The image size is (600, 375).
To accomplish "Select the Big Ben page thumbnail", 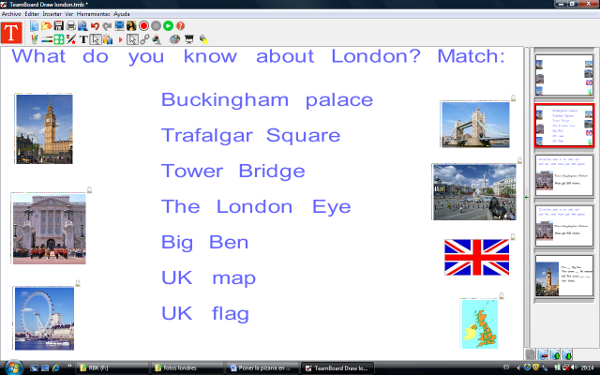I will click(x=564, y=276).
